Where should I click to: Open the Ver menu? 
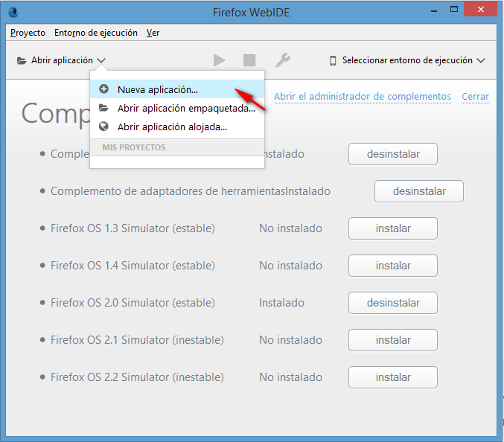[x=153, y=33]
